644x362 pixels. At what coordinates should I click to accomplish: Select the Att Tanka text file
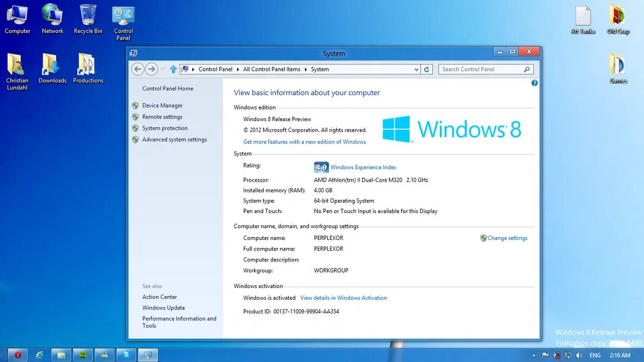(583, 19)
